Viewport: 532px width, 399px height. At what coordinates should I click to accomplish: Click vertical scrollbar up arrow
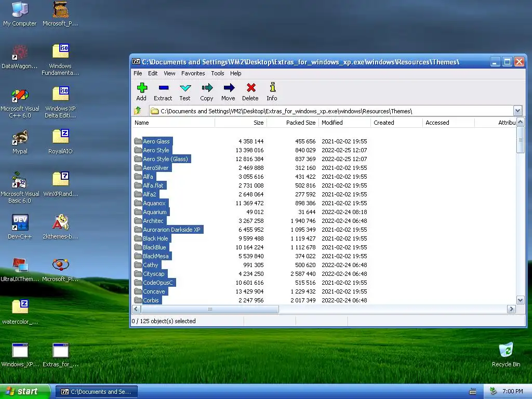pos(520,122)
